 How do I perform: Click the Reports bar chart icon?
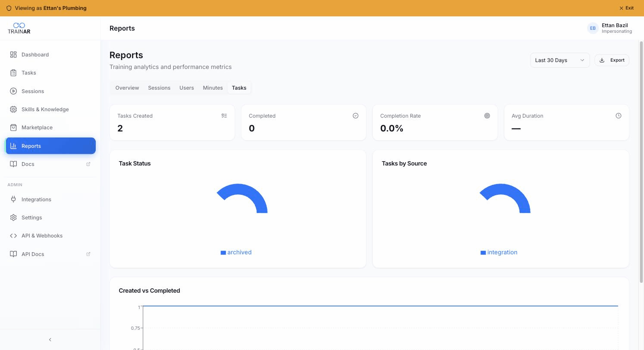[x=13, y=146]
